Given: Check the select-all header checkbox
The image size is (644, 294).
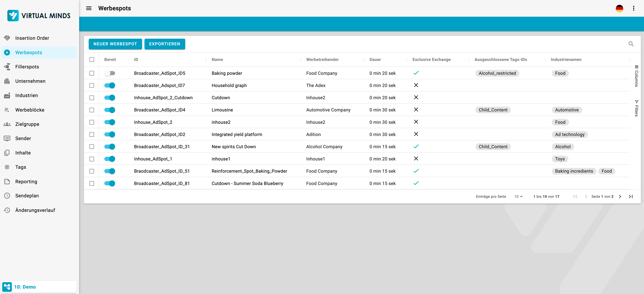Looking at the screenshot, I should 92,59.
